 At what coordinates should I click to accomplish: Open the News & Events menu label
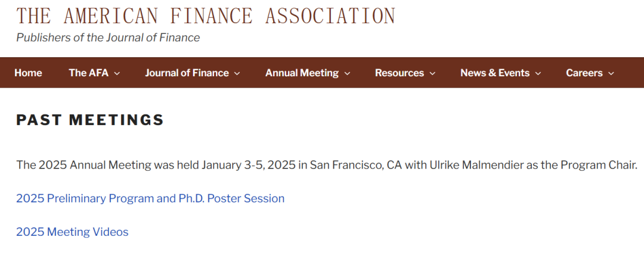(x=494, y=73)
